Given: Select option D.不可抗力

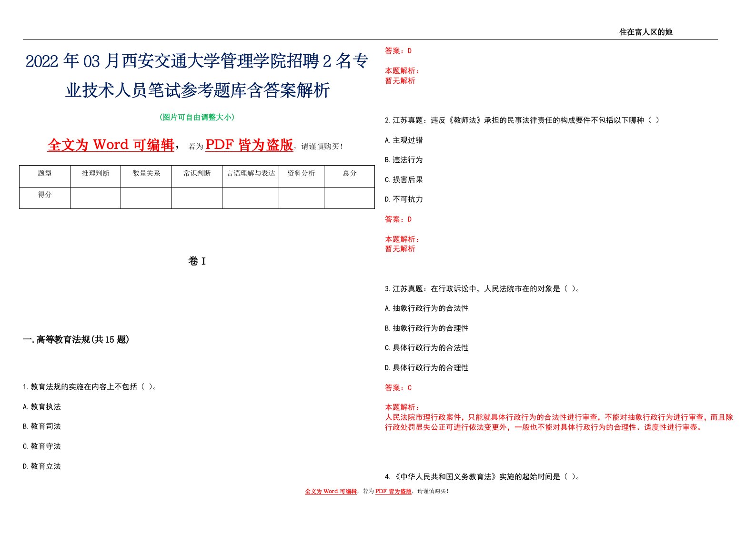Looking at the screenshot, I should (x=404, y=199).
